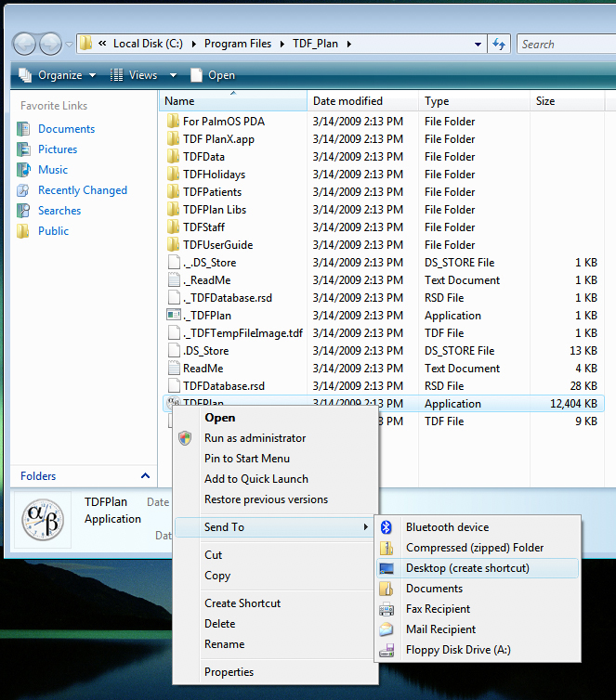
Task: Select the TDFPatients folder icon
Action: [x=174, y=192]
